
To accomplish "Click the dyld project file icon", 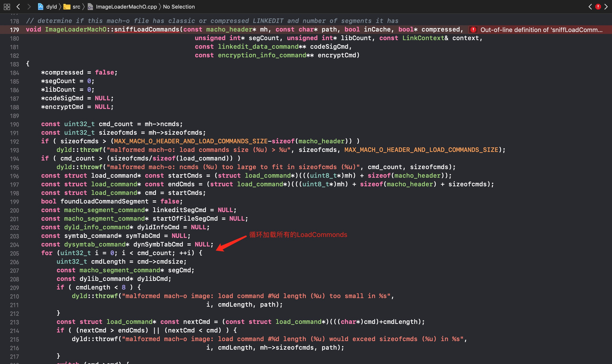I will click(40, 7).
